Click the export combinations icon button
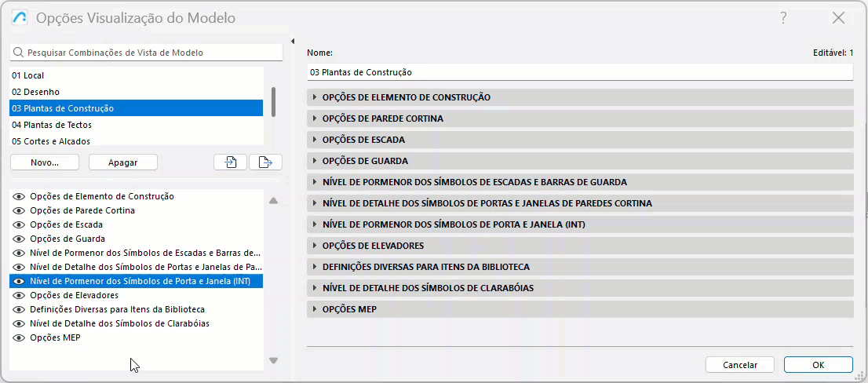Image resolution: width=868 pixels, height=383 pixels. tap(266, 162)
